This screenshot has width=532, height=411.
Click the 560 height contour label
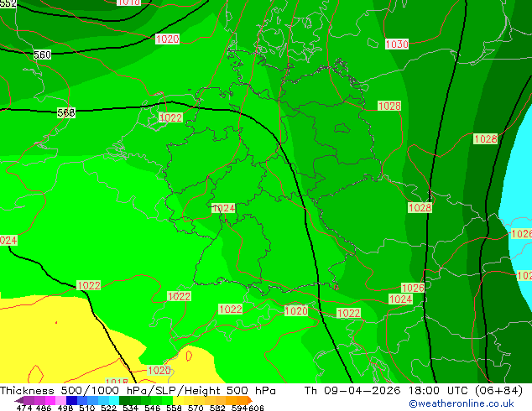pos(43,55)
